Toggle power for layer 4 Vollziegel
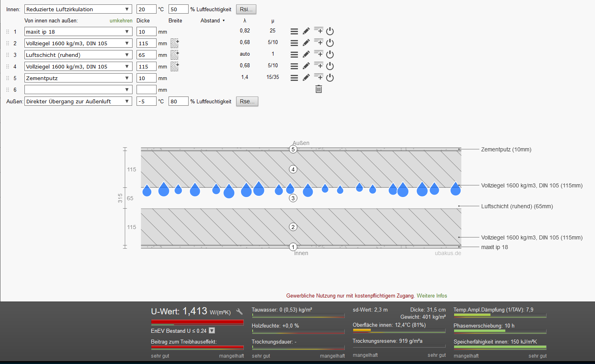This screenshot has height=364, width=595. 330,66
